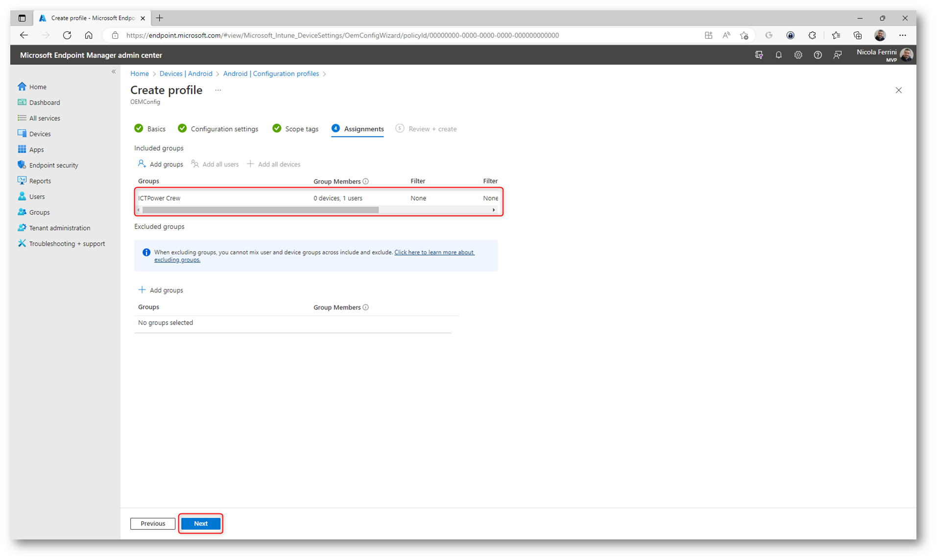Open feedback icon in header

point(837,55)
